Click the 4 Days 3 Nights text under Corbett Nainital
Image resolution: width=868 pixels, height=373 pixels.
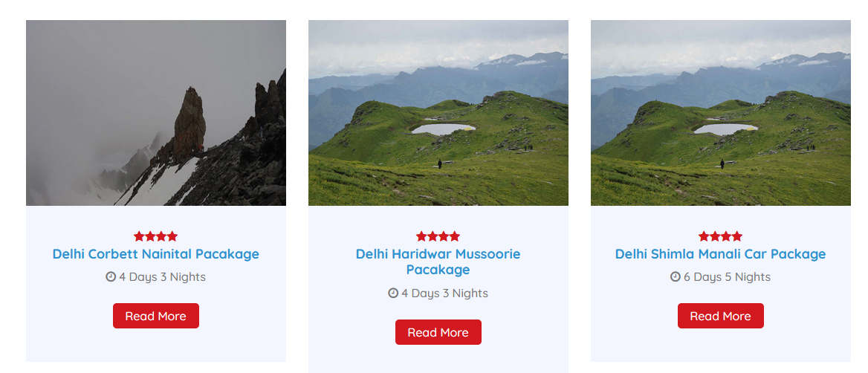162,277
